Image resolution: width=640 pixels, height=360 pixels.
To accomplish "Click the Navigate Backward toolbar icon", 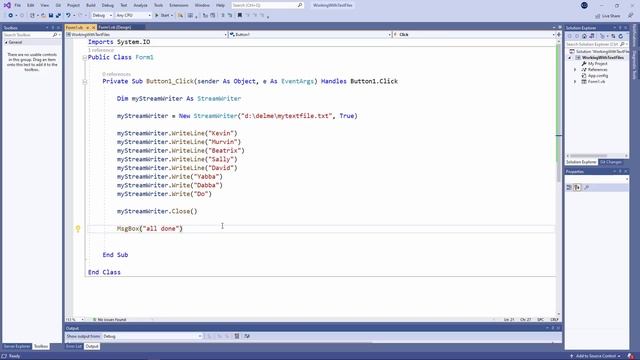I will coord(11,16).
